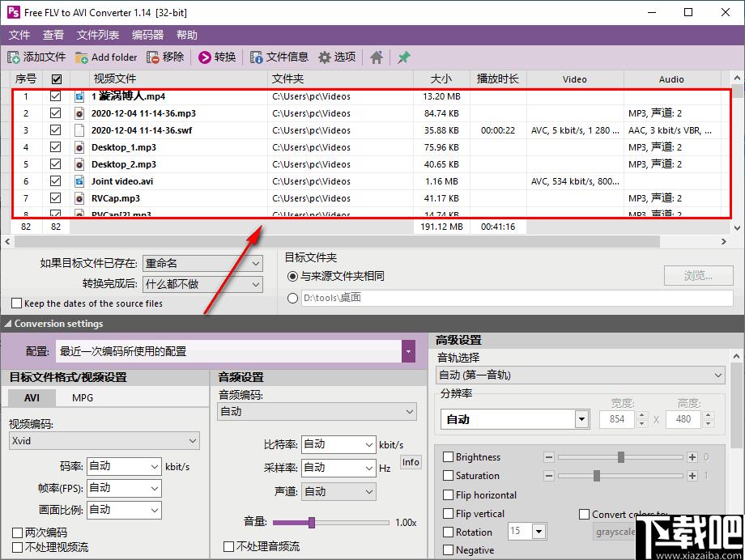Viewport: 745px width, 560px height.
Task: Enable Flip horizontal checkbox
Action: 448,495
